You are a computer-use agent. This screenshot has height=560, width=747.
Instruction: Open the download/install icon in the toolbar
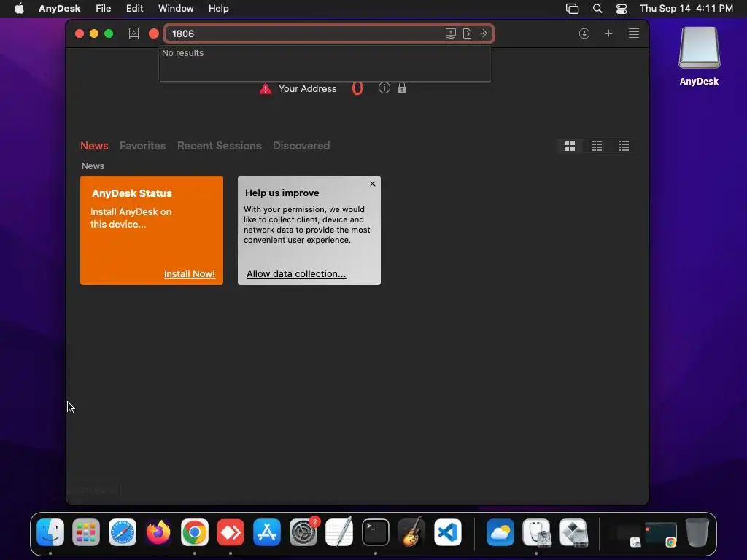click(x=584, y=34)
